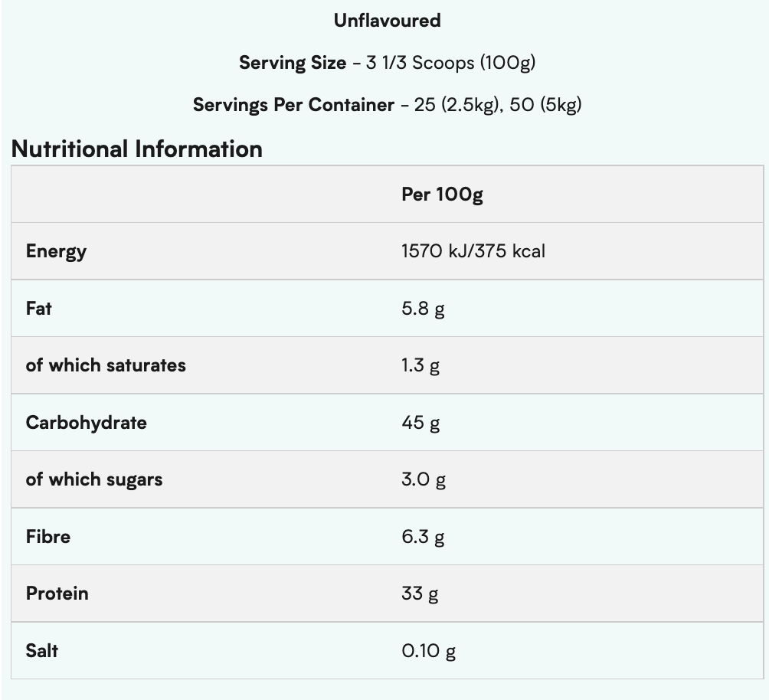Click the Nutritional Information heading
This screenshot has height=700, width=769.
tap(137, 149)
